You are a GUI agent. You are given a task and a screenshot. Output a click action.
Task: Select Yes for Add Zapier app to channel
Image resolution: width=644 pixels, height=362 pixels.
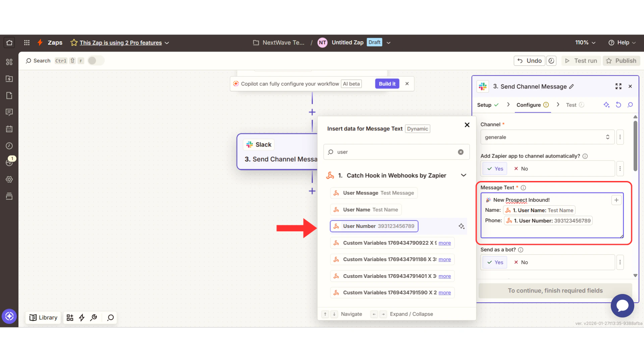point(495,169)
